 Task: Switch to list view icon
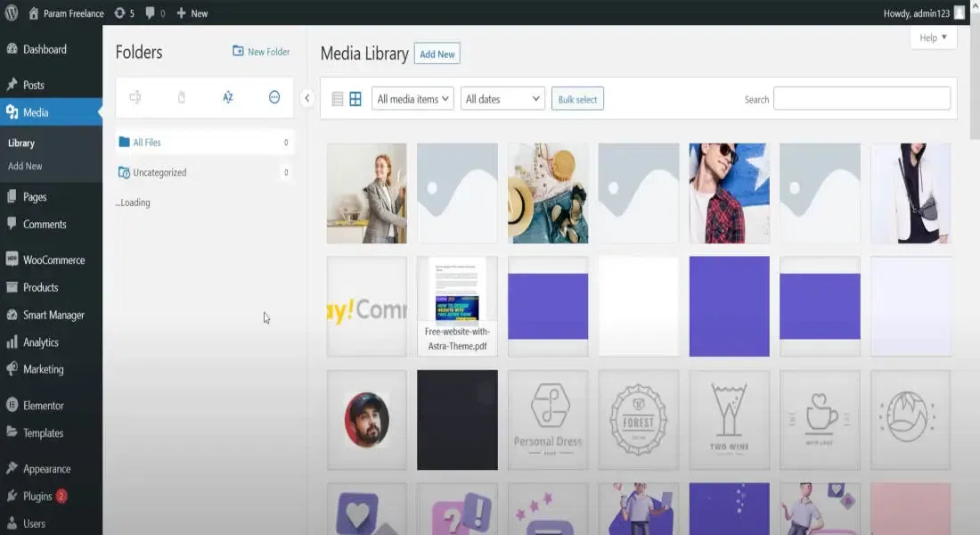point(338,99)
